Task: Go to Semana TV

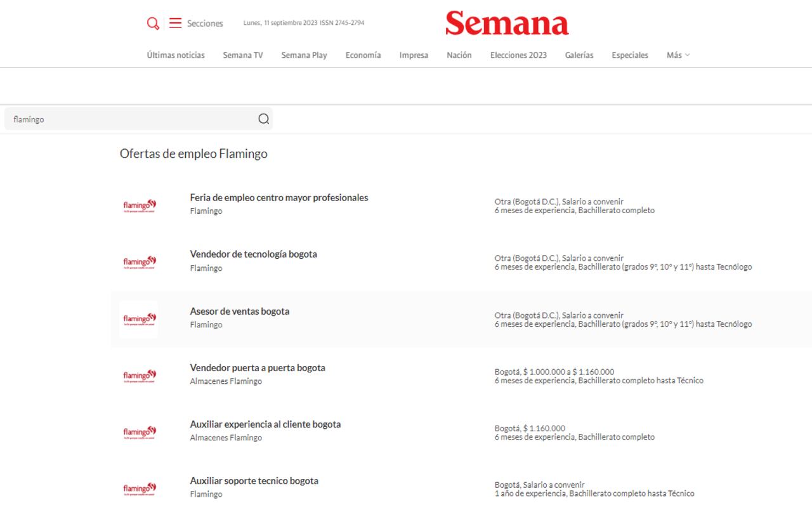Action: [242, 55]
